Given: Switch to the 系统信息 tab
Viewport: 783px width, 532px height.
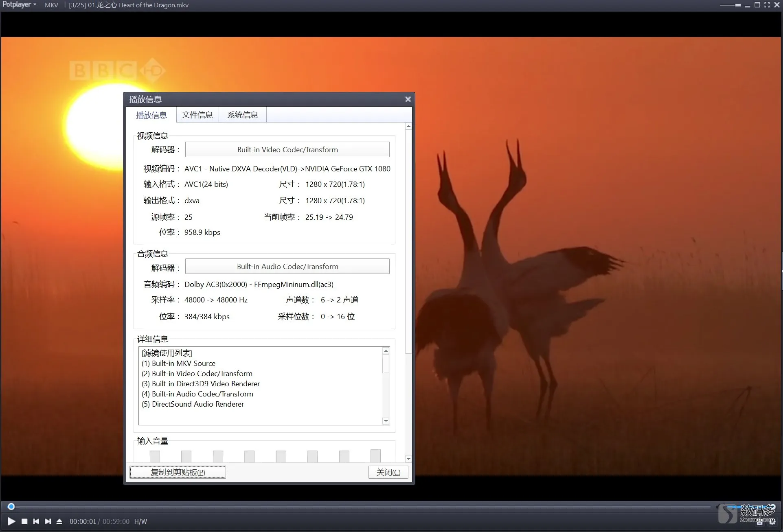Looking at the screenshot, I should click(243, 115).
